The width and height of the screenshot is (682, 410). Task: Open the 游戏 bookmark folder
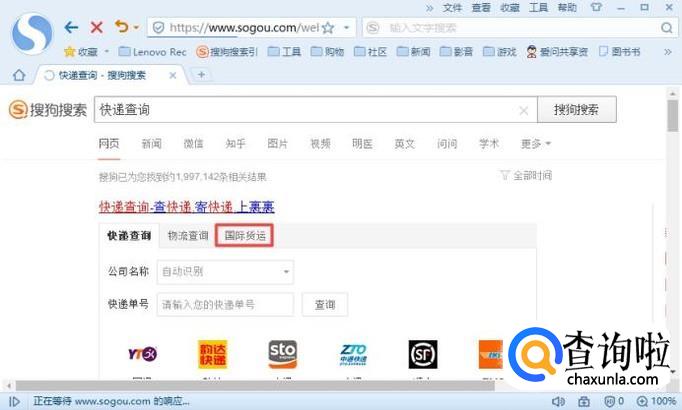(500, 52)
